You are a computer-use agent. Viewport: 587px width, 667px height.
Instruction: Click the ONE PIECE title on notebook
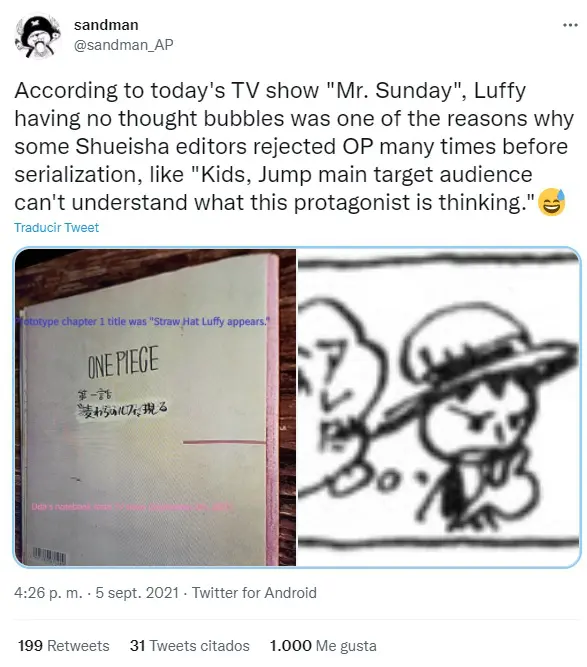pyautogui.click(x=123, y=362)
